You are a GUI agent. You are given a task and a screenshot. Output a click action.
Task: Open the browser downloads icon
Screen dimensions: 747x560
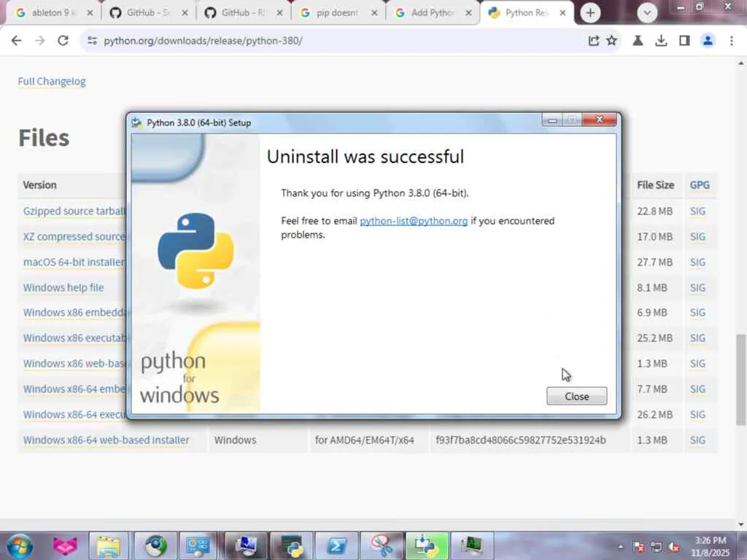661,41
